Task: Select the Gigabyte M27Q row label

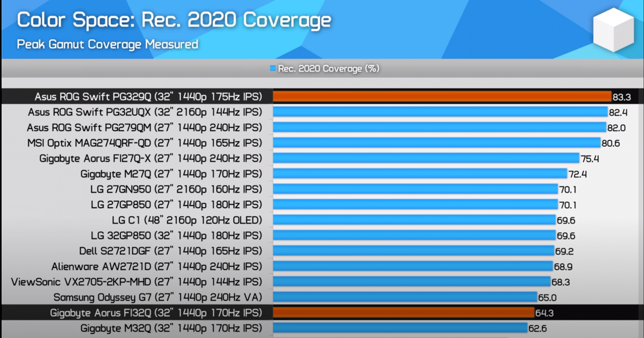Action: pyautogui.click(x=171, y=174)
